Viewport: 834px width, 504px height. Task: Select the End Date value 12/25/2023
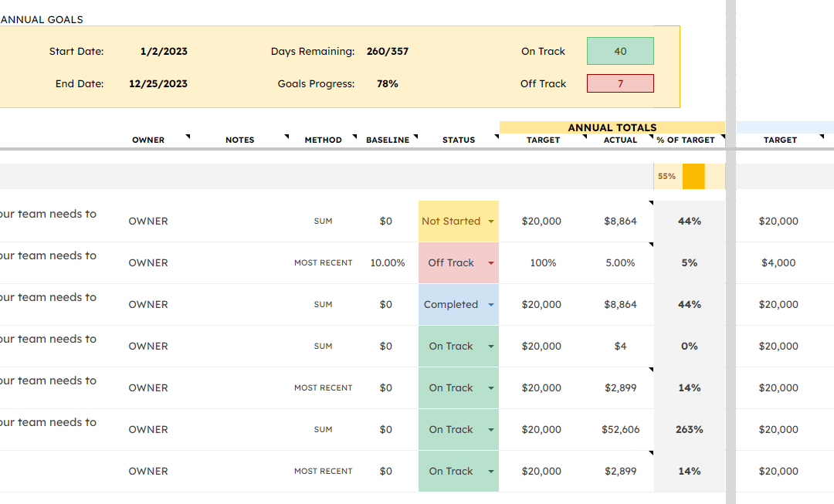coord(158,84)
